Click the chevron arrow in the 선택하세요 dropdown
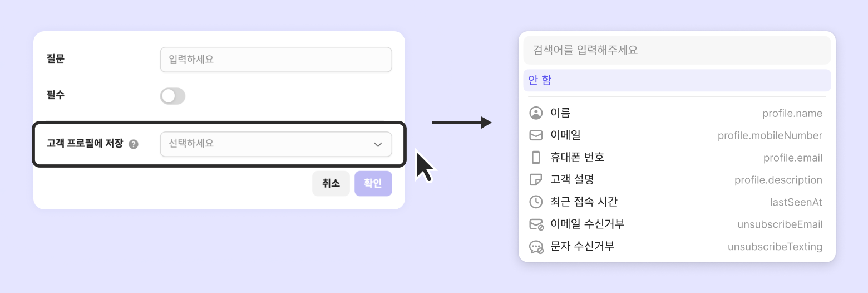Image resolution: width=868 pixels, height=293 pixels. tap(378, 145)
